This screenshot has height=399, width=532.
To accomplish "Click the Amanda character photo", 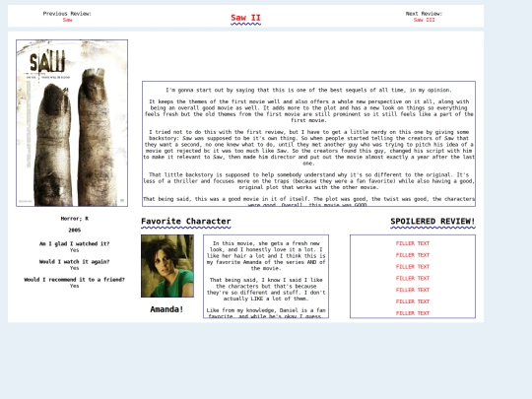I will (x=167, y=266).
